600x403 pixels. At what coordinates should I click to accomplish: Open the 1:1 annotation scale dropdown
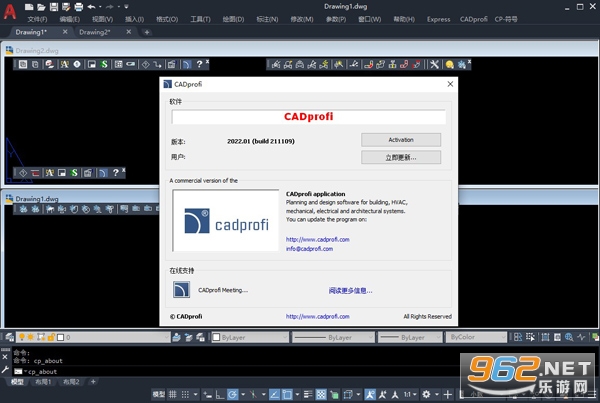pos(410,394)
